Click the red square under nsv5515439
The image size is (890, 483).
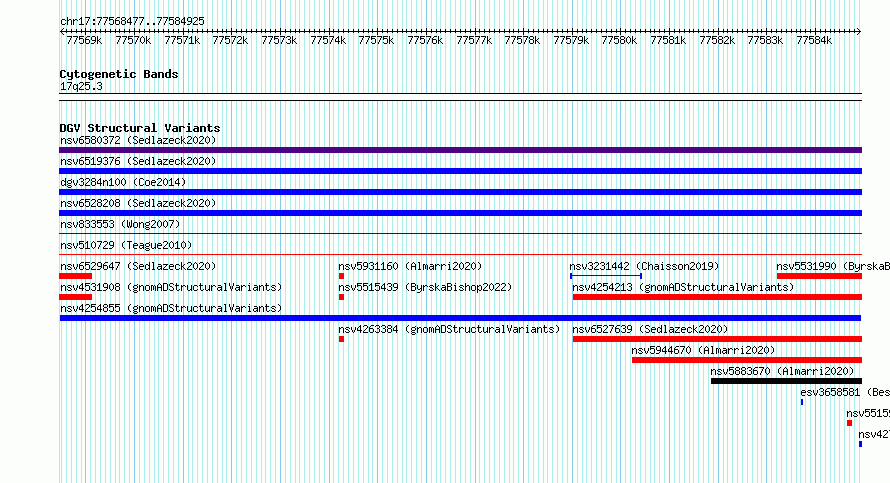click(341, 297)
